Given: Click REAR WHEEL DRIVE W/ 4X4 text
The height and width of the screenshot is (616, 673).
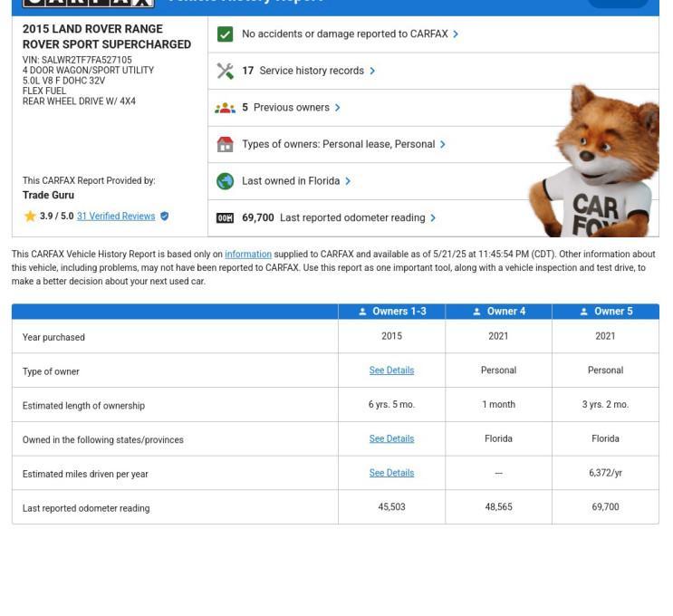Looking at the screenshot, I should tap(79, 101).
